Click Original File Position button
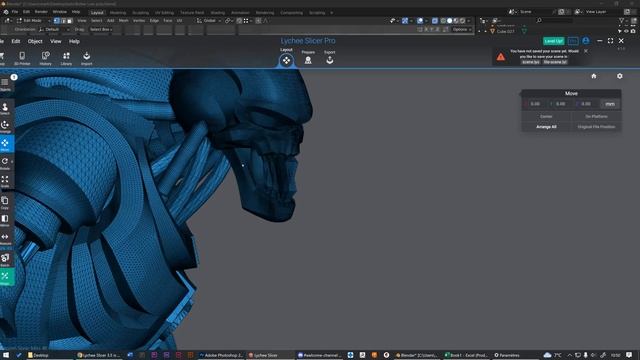 596,127
